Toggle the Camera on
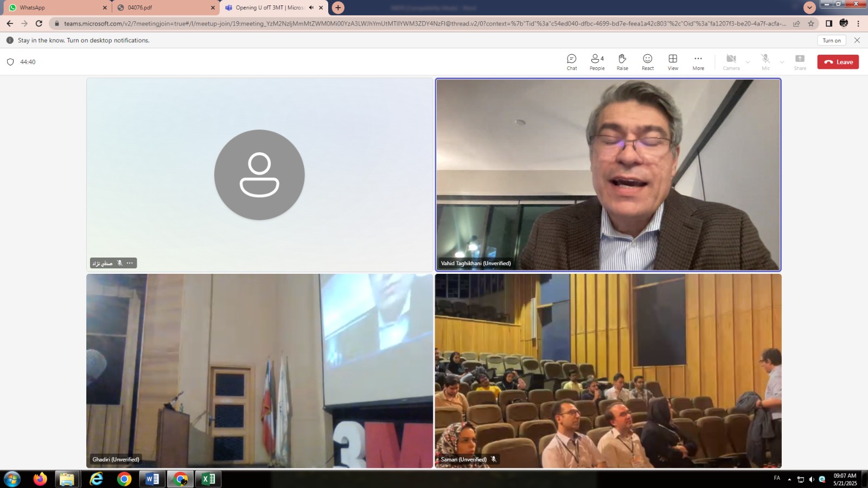This screenshot has width=868, height=488. tap(731, 62)
